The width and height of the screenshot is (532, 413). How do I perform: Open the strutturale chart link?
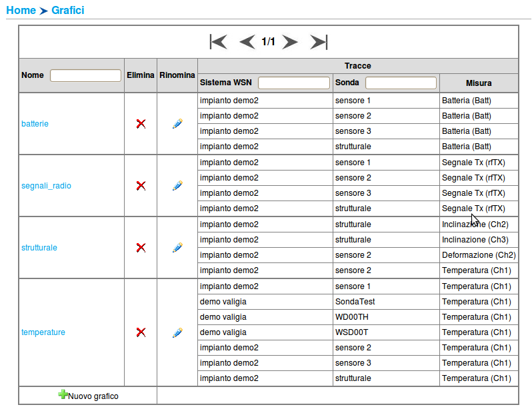tap(39, 248)
